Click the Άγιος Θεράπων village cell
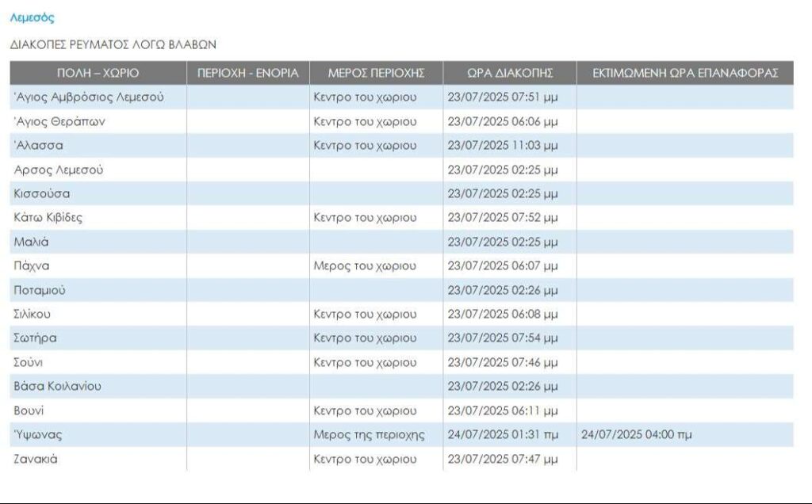 [59, 122]
